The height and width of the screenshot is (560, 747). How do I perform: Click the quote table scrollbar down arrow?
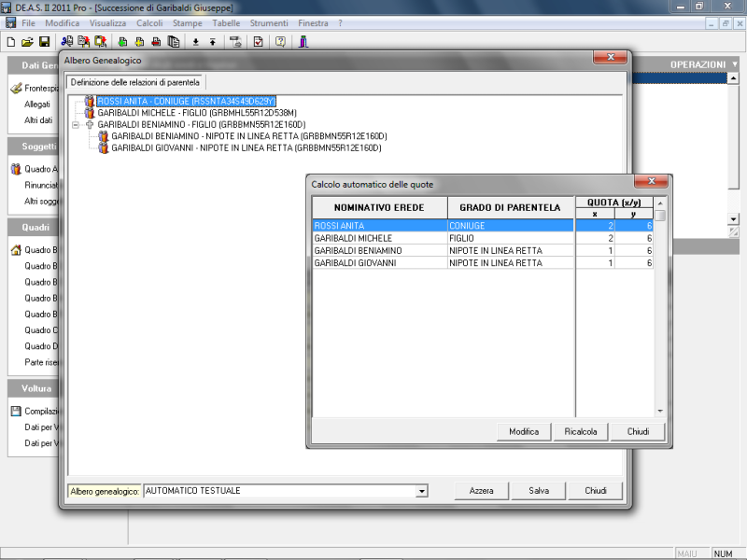click(x=660, y=411)
